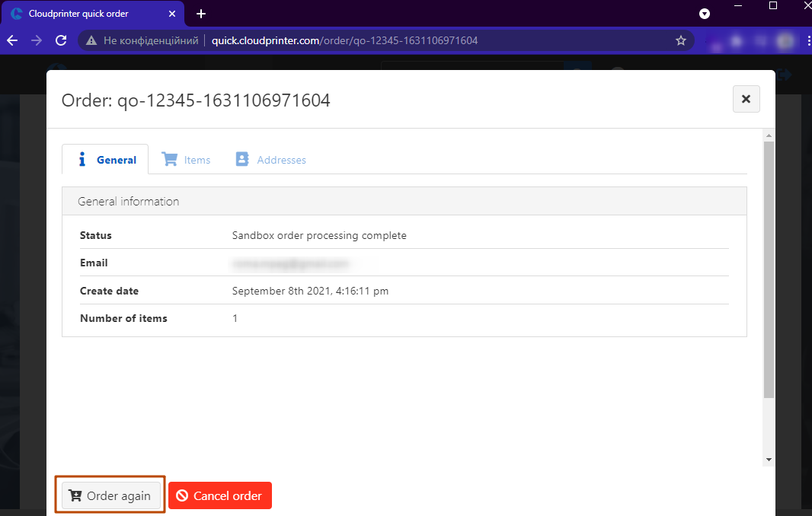Maximize the browser window
This screenshot has width=812, height=516.
click(x=773, y=5)
